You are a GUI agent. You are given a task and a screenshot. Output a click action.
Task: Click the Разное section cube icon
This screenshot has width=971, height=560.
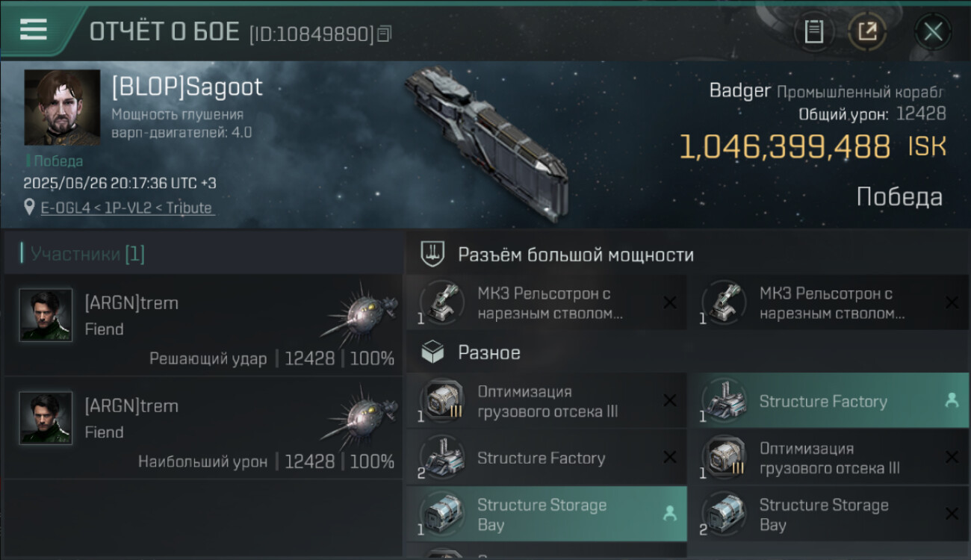coord(433,352)
